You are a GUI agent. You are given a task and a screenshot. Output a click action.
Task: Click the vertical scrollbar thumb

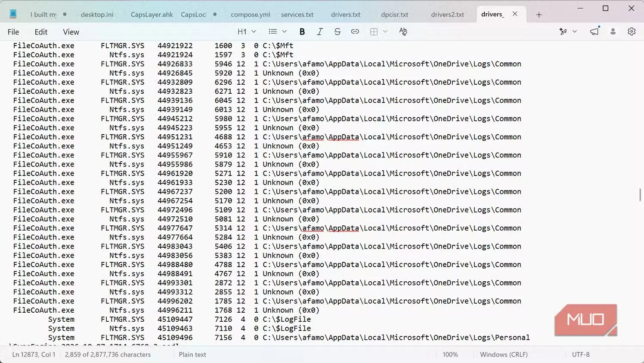pyautogui.click(x=640, y=194)
